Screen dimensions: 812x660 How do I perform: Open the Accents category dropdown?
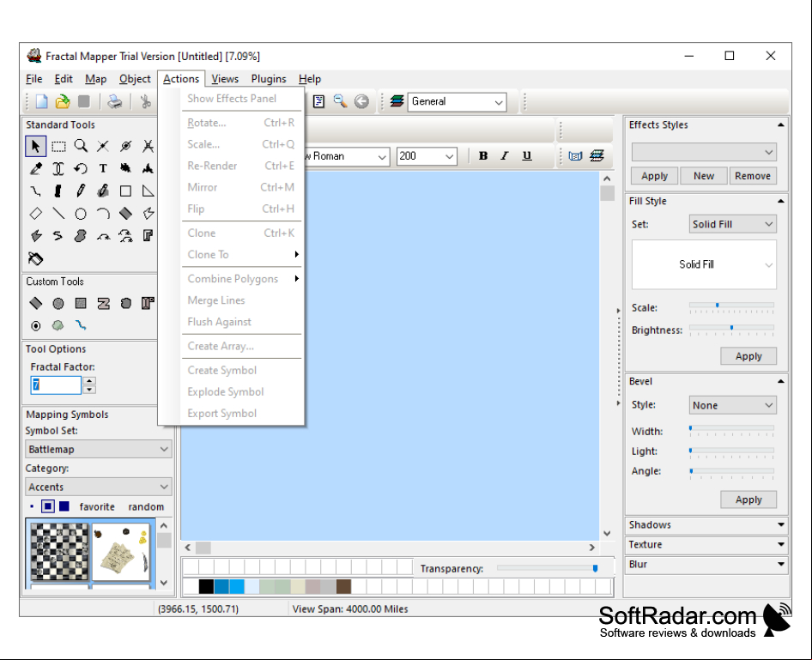[x=99, y=487]
